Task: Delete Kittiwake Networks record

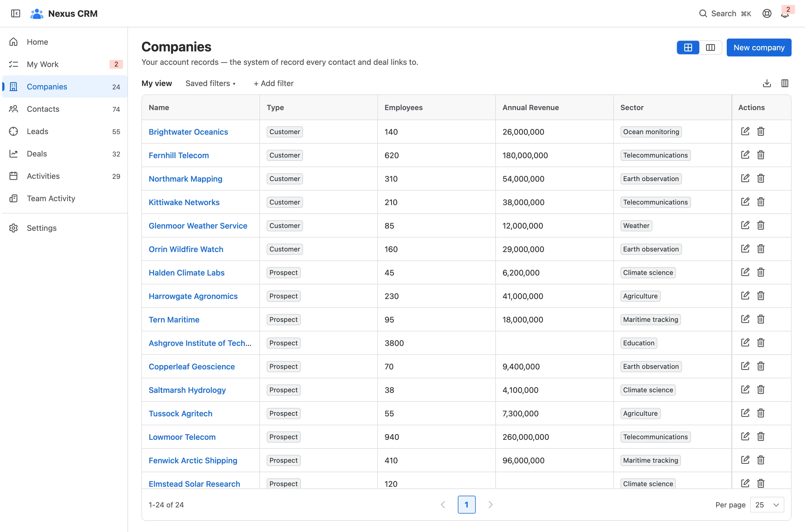Action: (x=761, y=202)
